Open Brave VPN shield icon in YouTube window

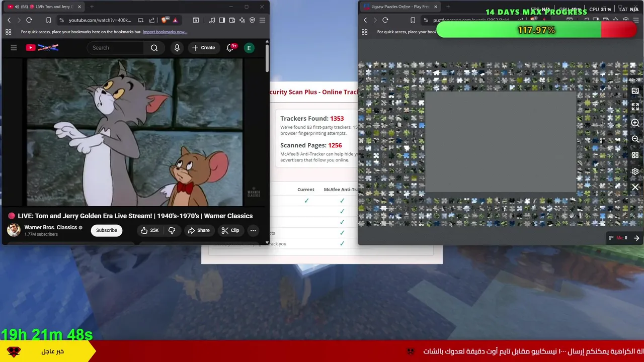coord(252,20)
